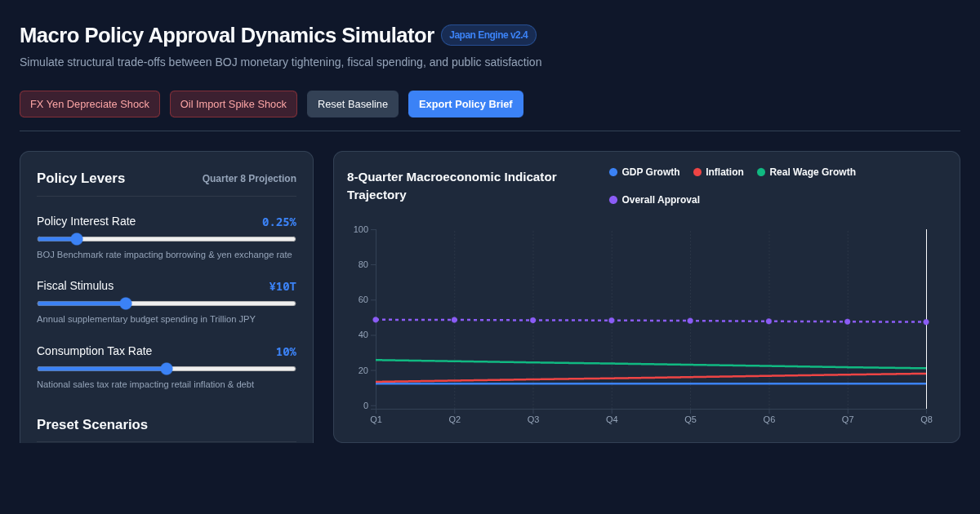Click the Q1 Overall Approval data point
Viewport: 980px width, 514px height.
tap(376, 320)
